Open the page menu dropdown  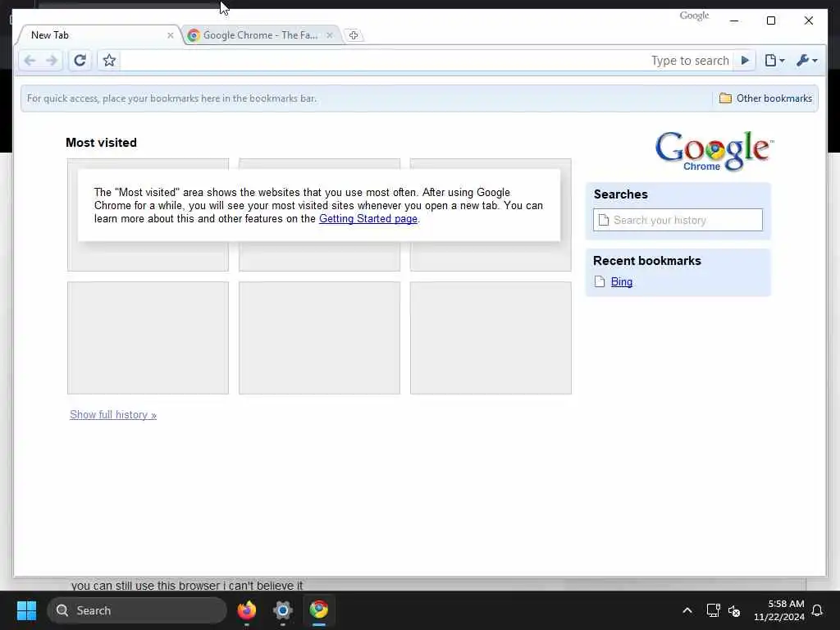pos(774,61)
